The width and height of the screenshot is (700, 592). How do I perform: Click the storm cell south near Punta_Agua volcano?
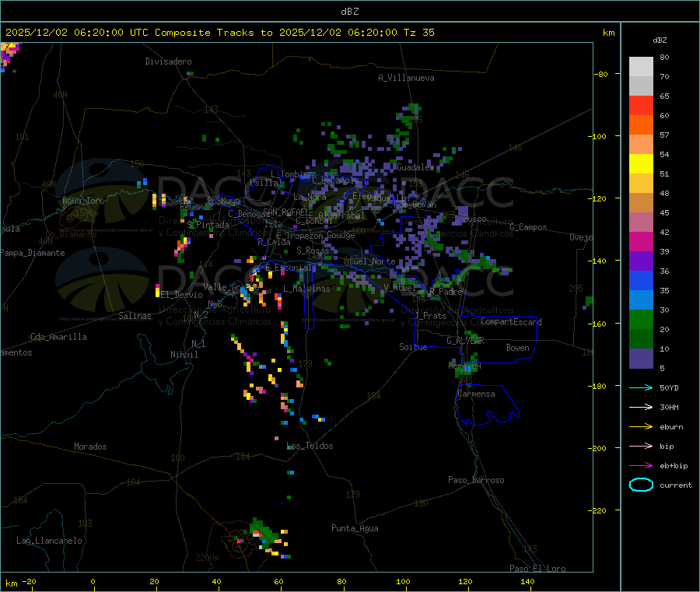pyautogui.click(x=264, y=537)
